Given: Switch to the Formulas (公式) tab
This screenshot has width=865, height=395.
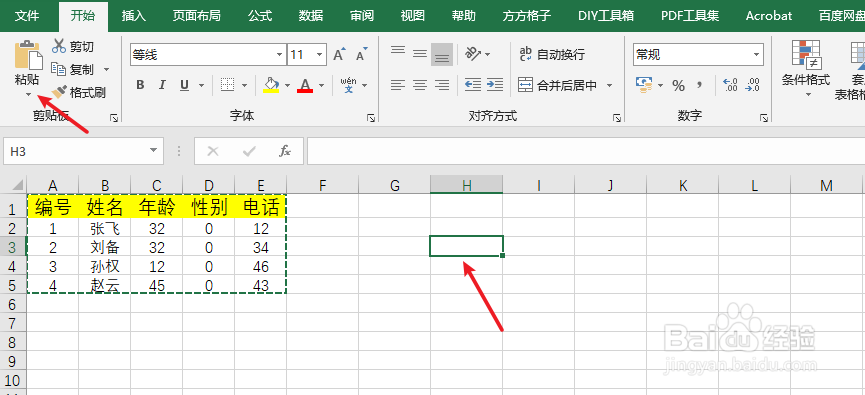Looking at the screenshot, I should click(x=260, y=16).
